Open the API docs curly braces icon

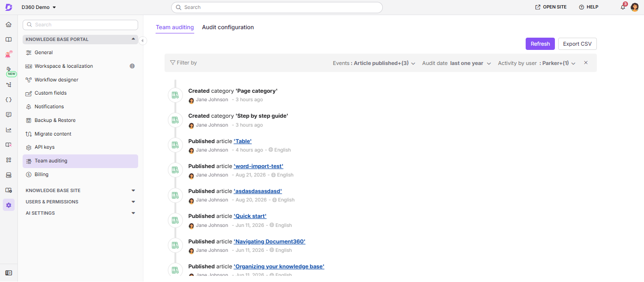[x=8, y=100]
